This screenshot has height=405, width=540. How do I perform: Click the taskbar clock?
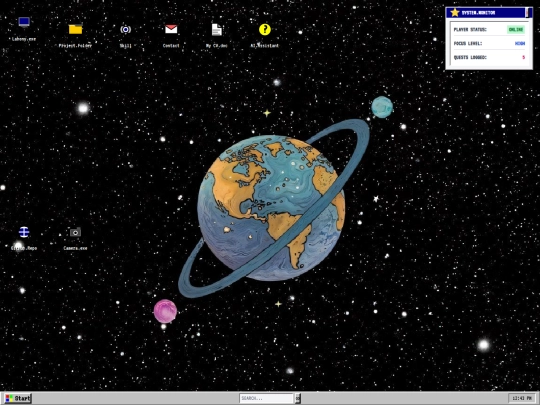pyautogui.click(x=522, y=398)
